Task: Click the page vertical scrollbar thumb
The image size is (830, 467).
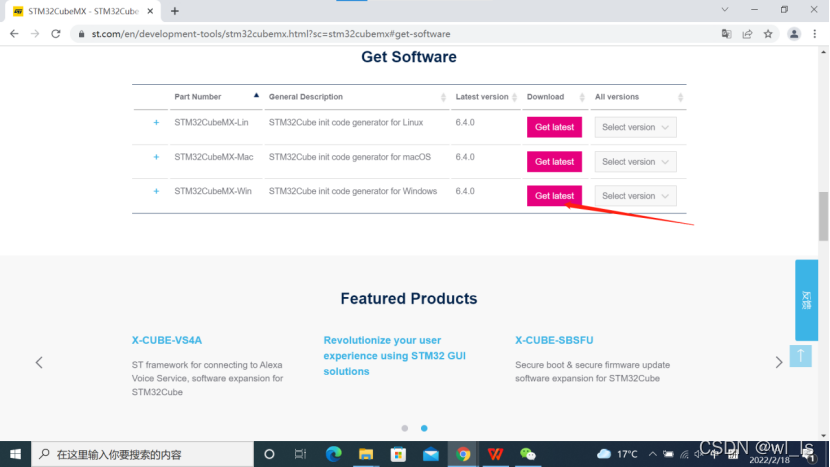Action: click(x=823, y=216)
